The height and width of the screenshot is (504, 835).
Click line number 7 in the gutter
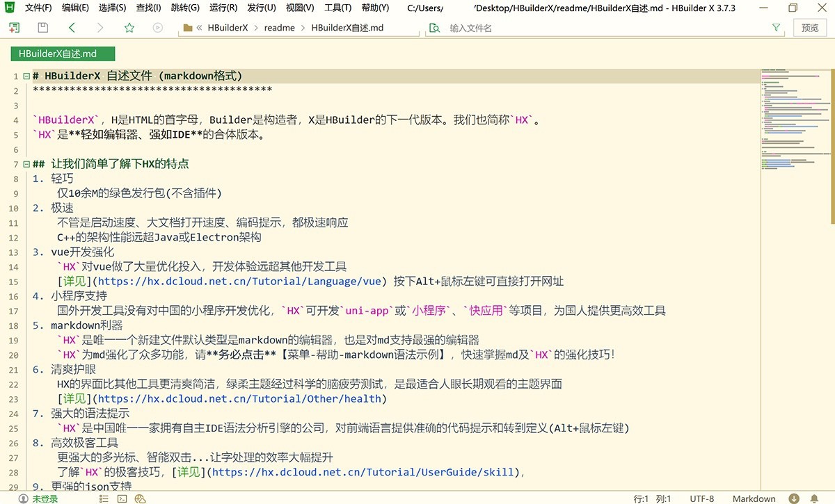click(16, 164)
